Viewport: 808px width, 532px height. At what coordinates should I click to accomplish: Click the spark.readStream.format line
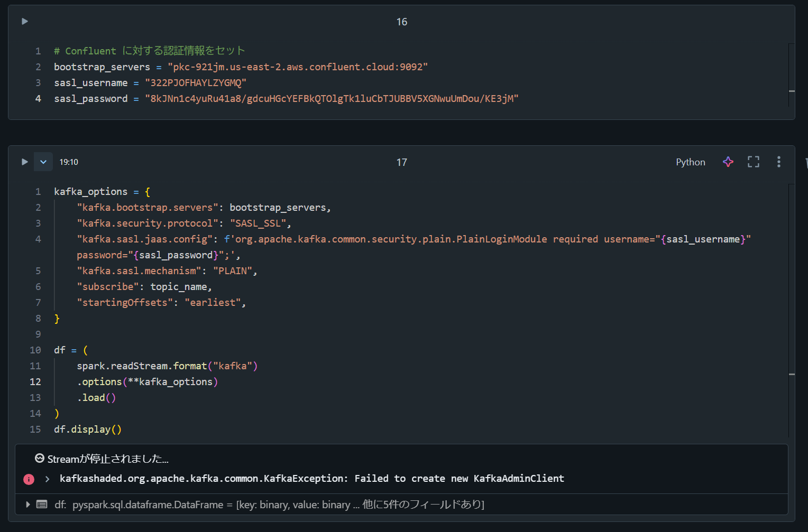pos(167,366)
